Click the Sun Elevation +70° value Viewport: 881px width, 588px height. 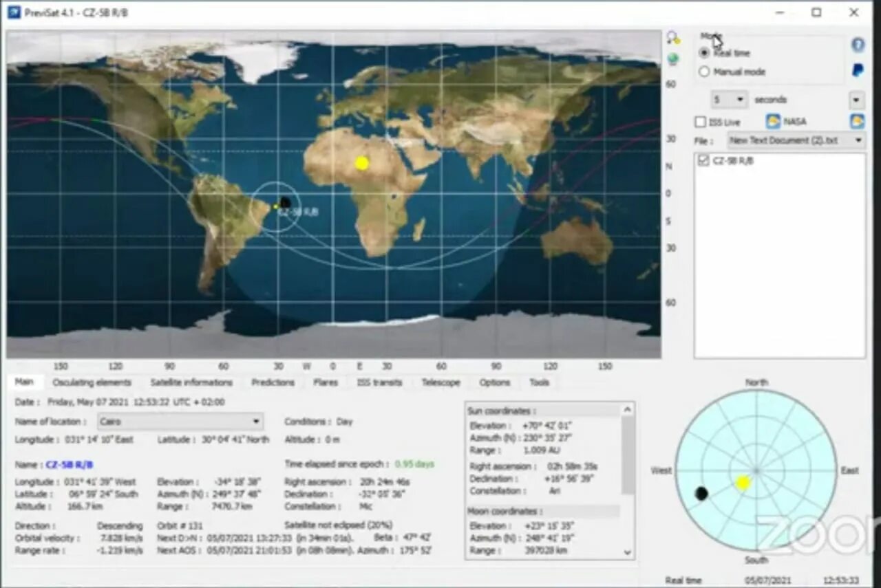click(548, 426)
